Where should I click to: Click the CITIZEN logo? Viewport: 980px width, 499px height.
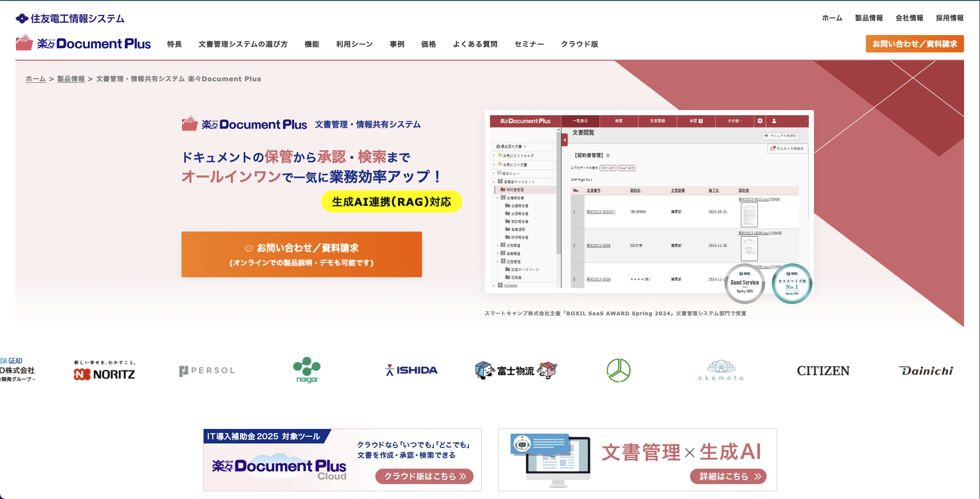tap(823, 371)
